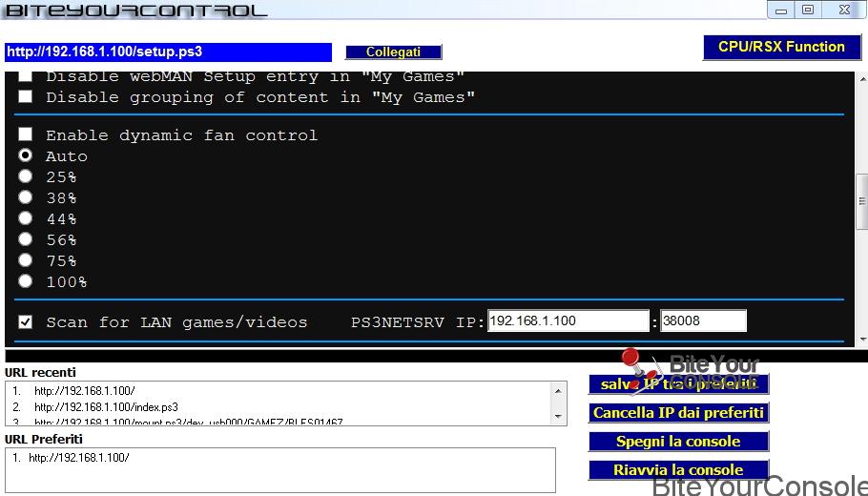Close the BiteYourControl window
Image resolution: width=868 pixels, height=496 pixels.
(843, 10)
